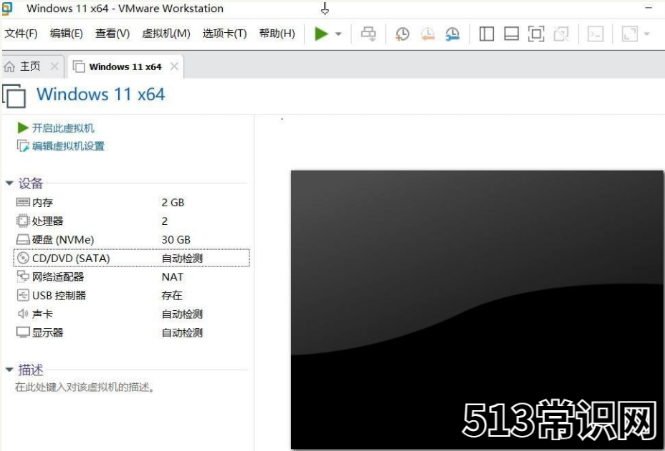Click the memory chip icon beside 内存
The width and height of the screenshot is (665, 451).
[x=23, y=202]
